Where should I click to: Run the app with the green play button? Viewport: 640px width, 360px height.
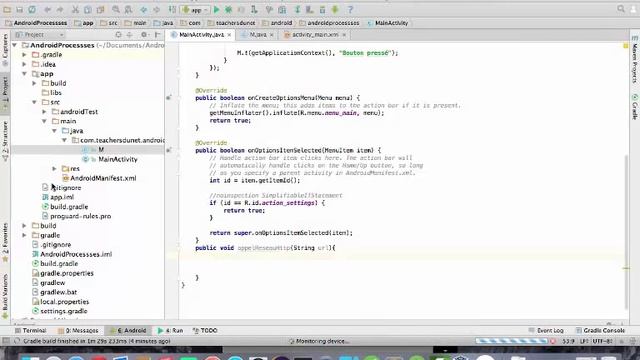point(216,9)
